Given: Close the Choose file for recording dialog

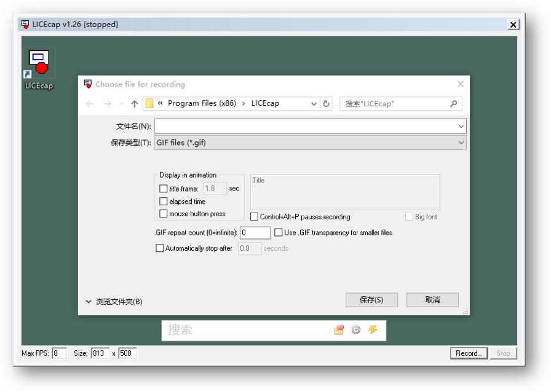Looking at the screenshot, I should tap(461, 84).
